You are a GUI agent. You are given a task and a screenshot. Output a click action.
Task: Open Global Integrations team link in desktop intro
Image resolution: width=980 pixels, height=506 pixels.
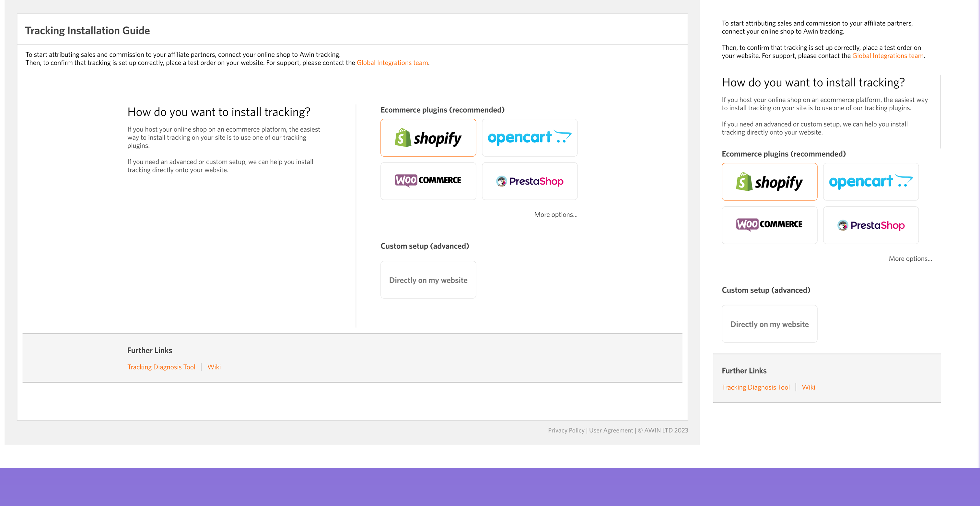coord(392,63)
